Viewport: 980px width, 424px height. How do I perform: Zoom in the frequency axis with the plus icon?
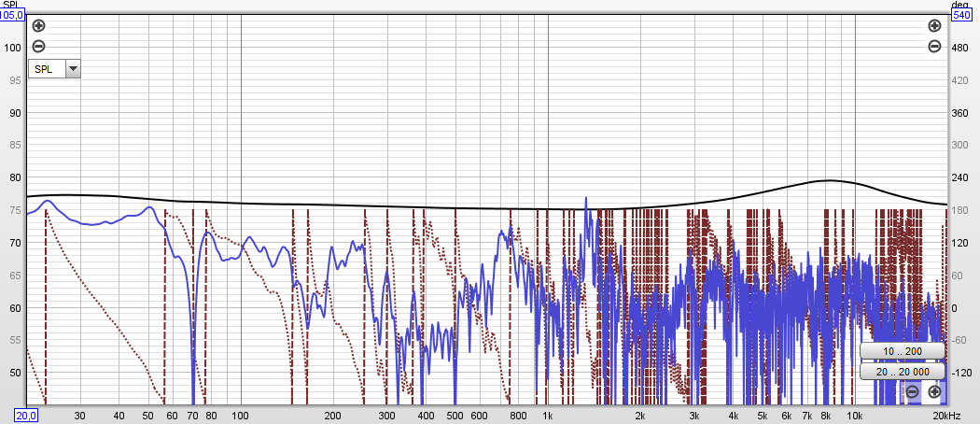click(x=934, y=392)
